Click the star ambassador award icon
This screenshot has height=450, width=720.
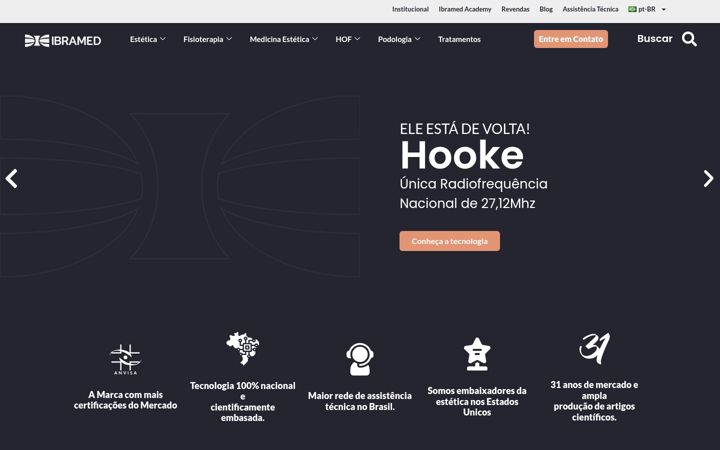coord(477,354)
